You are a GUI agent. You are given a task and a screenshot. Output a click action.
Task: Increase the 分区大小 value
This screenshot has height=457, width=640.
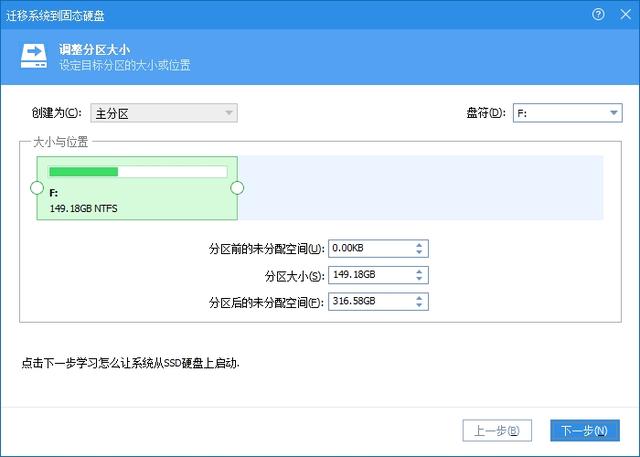419,271
